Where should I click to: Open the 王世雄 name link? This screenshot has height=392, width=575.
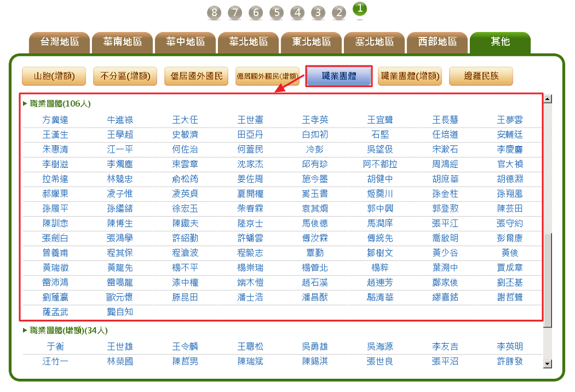coord(120,347)
